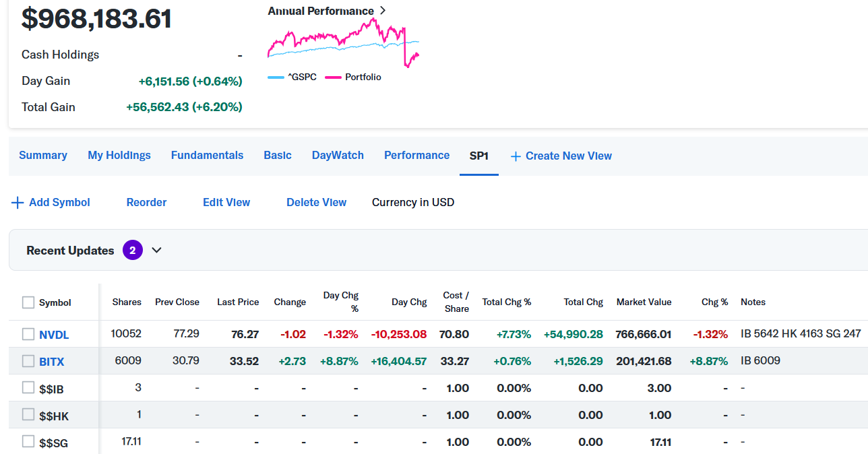Click the portfolio total $968,183.61
This screenshot has width=868, height=454.
pyautogui.click(x=97, y=19)
